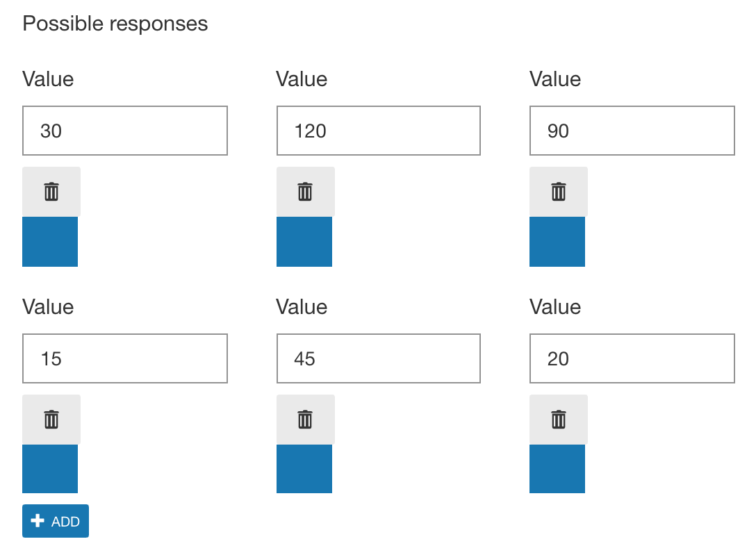This screenshot has width=756, height=546.
Task: Delete the response with value 120
Action: coord(305,192)
